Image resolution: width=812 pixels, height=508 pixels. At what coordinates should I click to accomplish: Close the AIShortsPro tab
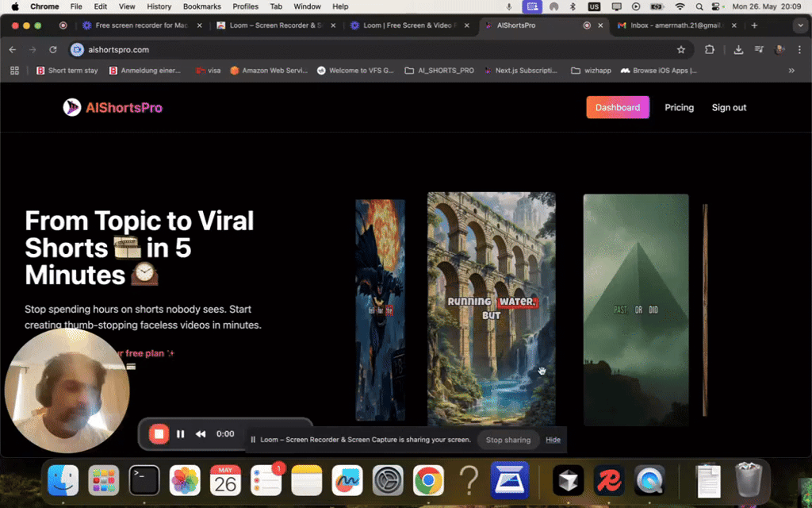pyautogui.click(x=601, y=25)
